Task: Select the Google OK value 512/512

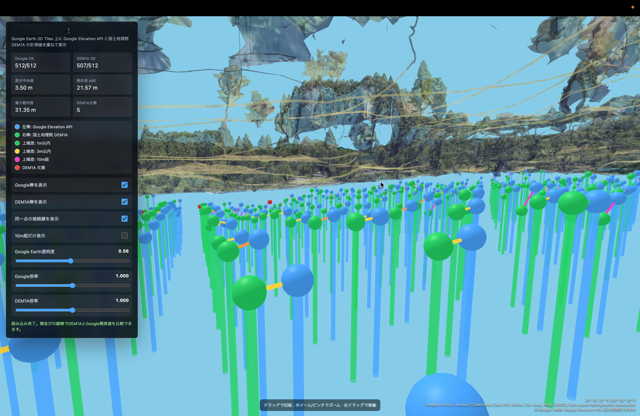Action: 26,66
